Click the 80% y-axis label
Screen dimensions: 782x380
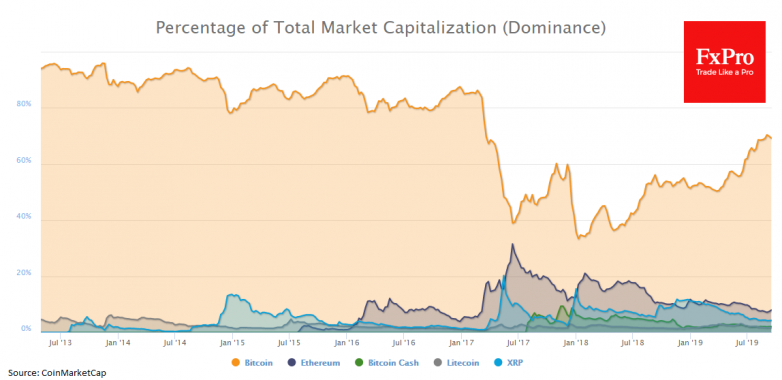tap(23, 104)
